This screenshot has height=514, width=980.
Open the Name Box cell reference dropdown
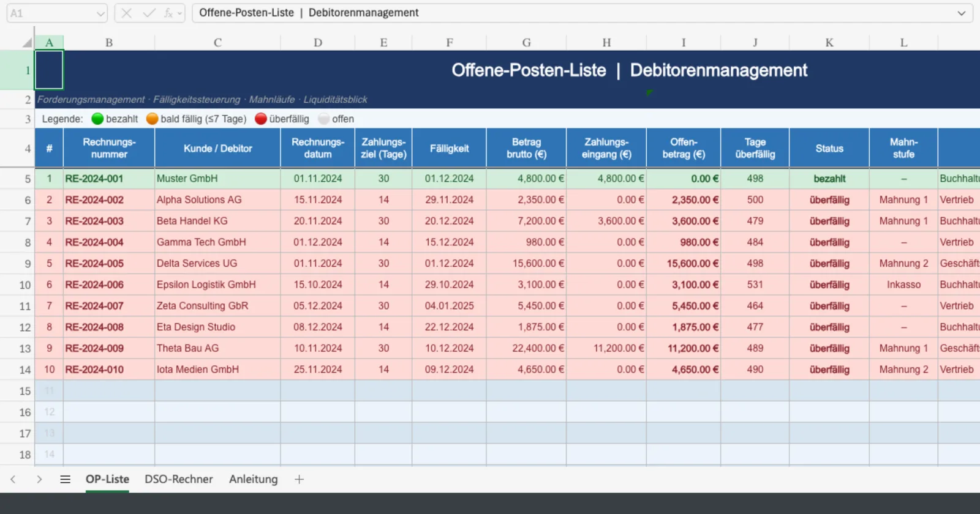[x=100, y=13]
